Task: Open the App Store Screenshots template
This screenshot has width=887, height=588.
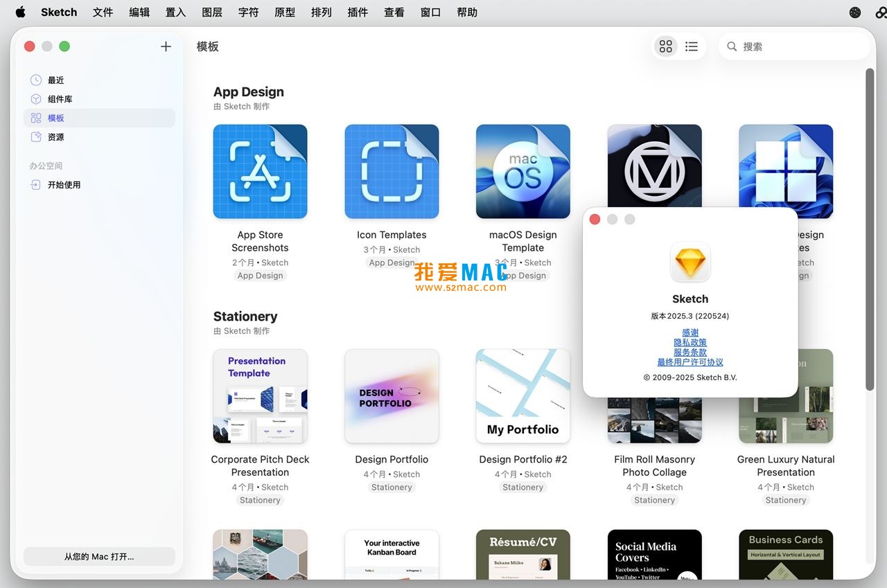Action: 260,171
